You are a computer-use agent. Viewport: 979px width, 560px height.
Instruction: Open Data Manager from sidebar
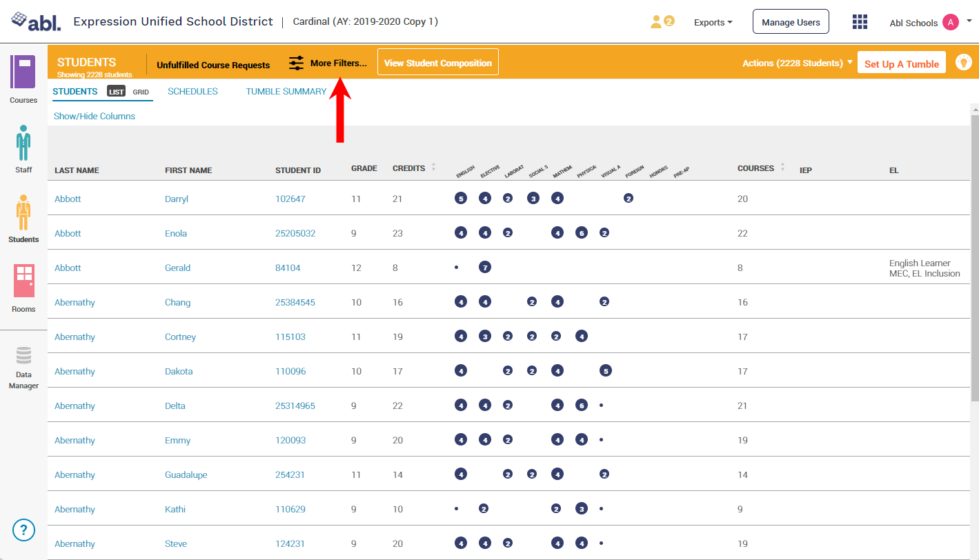[x=23, y=366]
